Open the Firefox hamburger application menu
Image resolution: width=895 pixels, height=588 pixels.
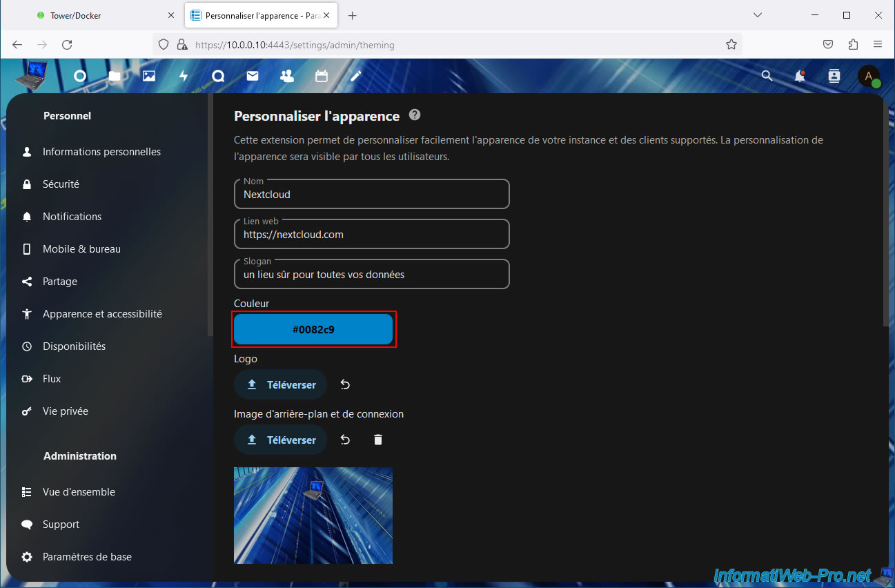pyautogui.click(x=878, y=44)
